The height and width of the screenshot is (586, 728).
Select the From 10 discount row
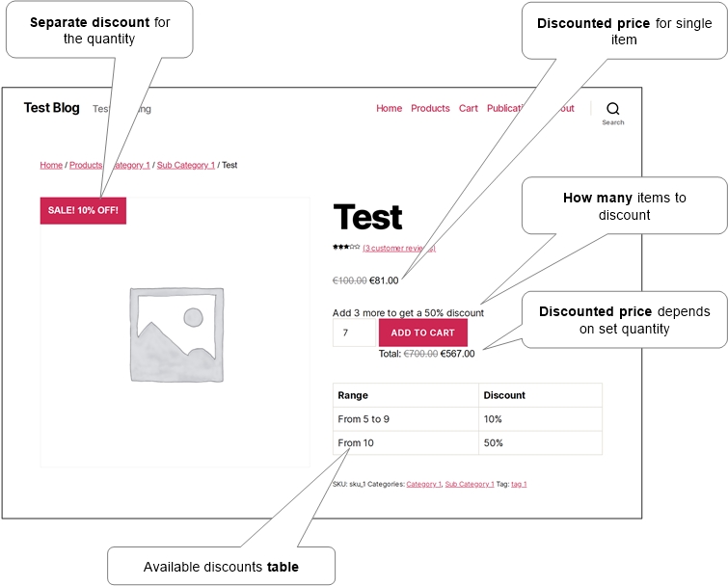point(468,443)
